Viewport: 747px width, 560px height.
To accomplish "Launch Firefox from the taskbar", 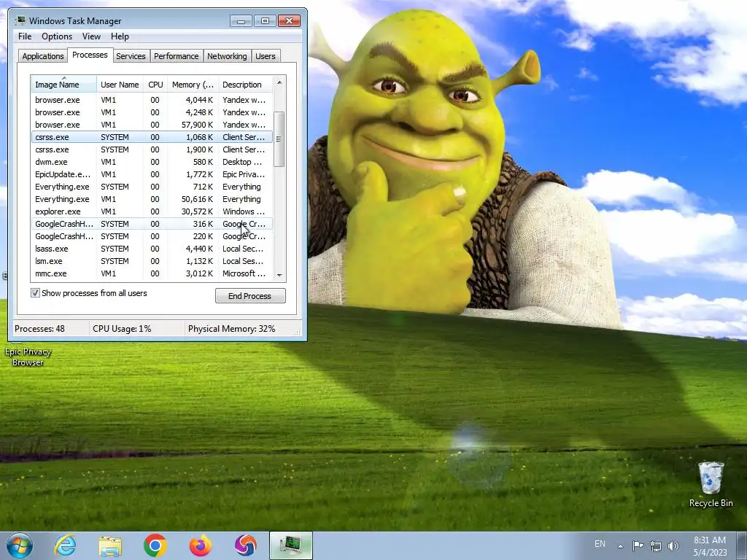I will coord(200,545).
